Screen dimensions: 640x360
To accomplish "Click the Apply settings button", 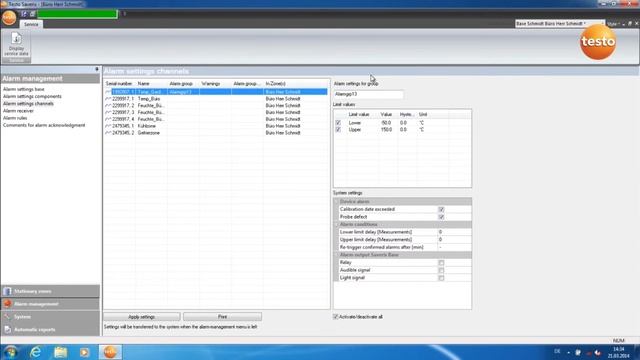I will coord(142,317).
